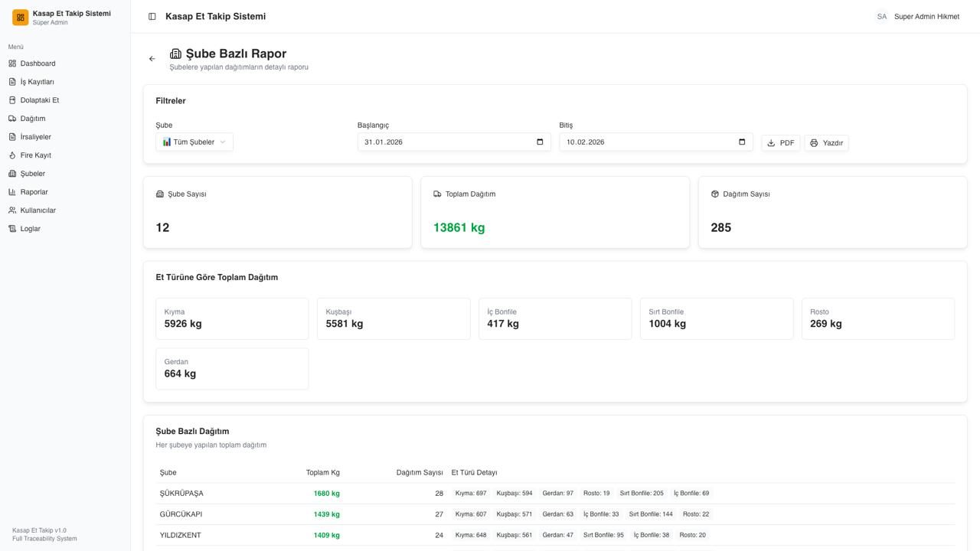The width and height of the screenshot is (980, 551).
Task: Download the report as PDF
Action: coord(780,143)
